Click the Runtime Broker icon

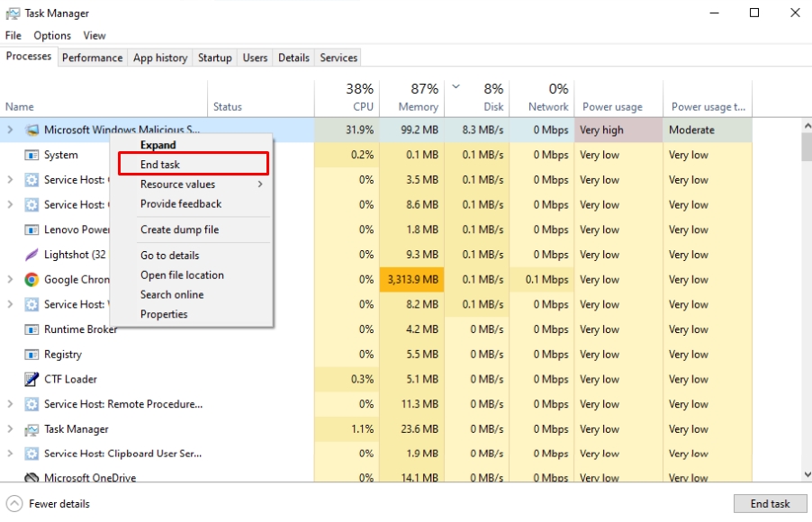click(x=32, y=329)
